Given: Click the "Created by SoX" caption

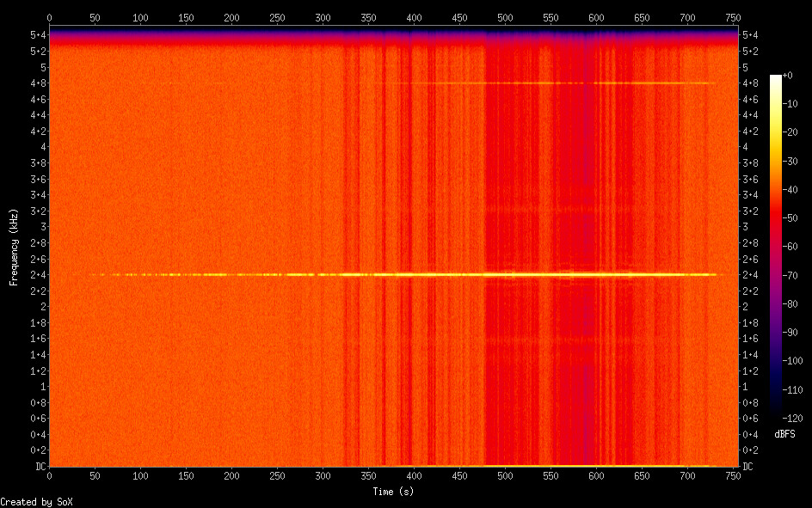Looking at the screenshot, I should (x=29, y=501).
